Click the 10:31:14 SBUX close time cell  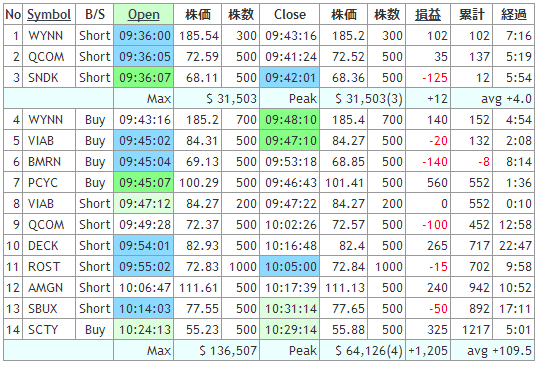(x=290, y=309)
